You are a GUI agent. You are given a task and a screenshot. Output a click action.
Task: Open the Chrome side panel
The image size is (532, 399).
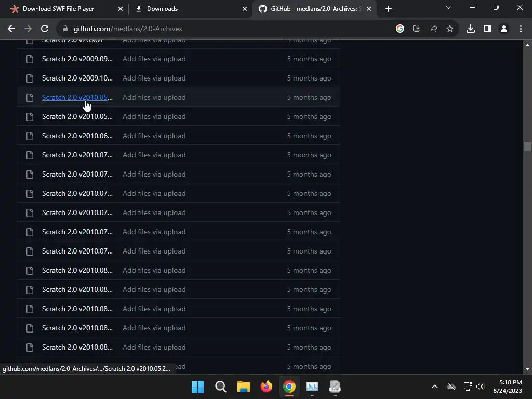[487, 29]
